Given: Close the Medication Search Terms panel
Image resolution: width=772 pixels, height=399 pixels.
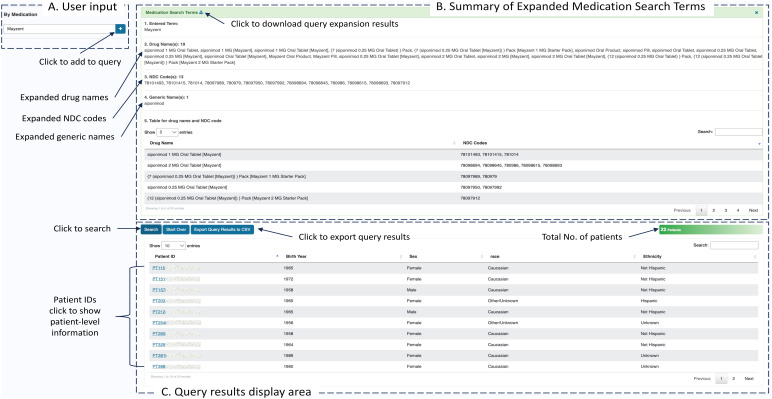Looking at the screenshot, I should [757, 12].
